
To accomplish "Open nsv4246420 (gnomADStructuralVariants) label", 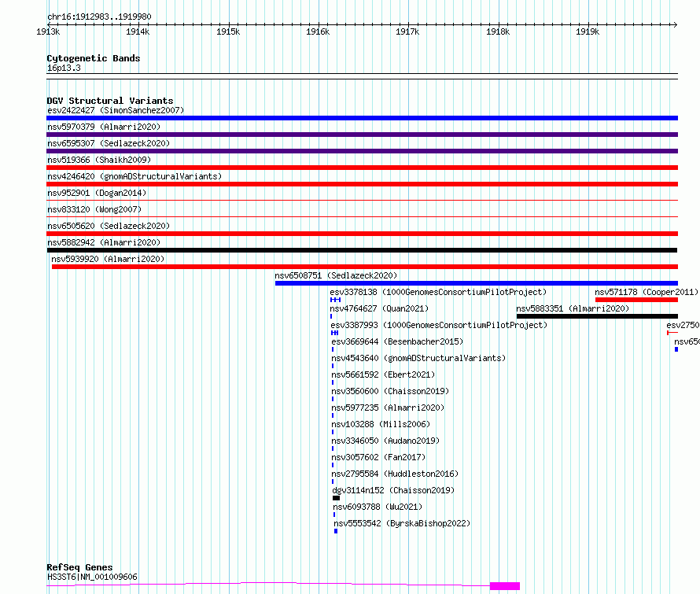I will pyautogui.click(x=134, y=176).
